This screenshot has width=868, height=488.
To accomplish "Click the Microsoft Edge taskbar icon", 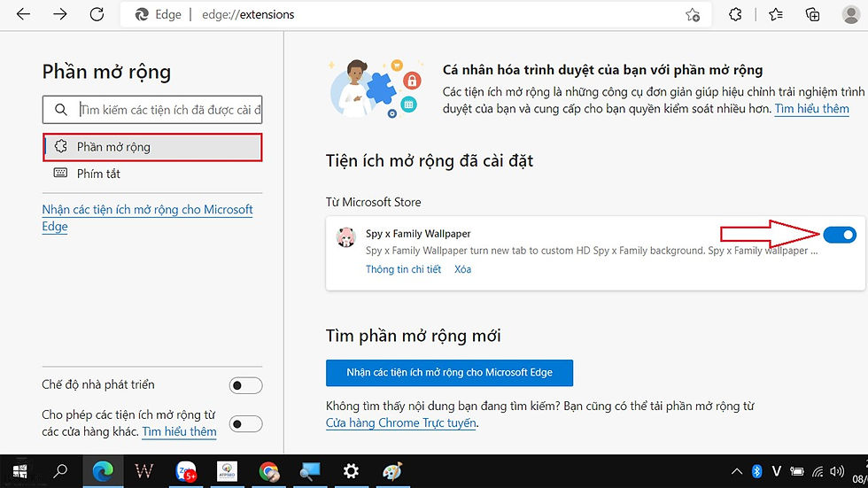I will [x=103, y=471].
